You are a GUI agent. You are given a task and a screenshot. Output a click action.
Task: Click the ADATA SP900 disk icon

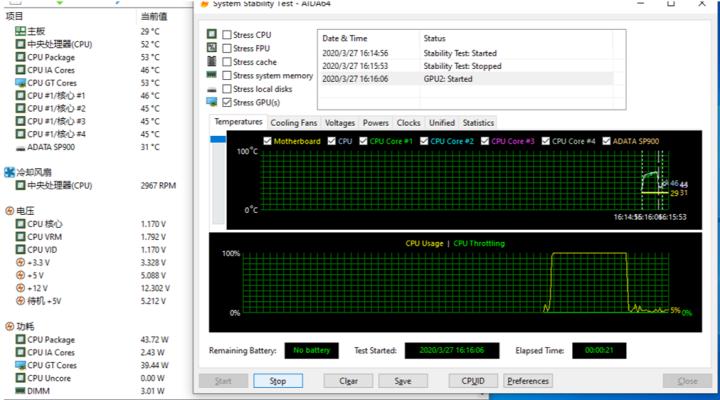20,147
